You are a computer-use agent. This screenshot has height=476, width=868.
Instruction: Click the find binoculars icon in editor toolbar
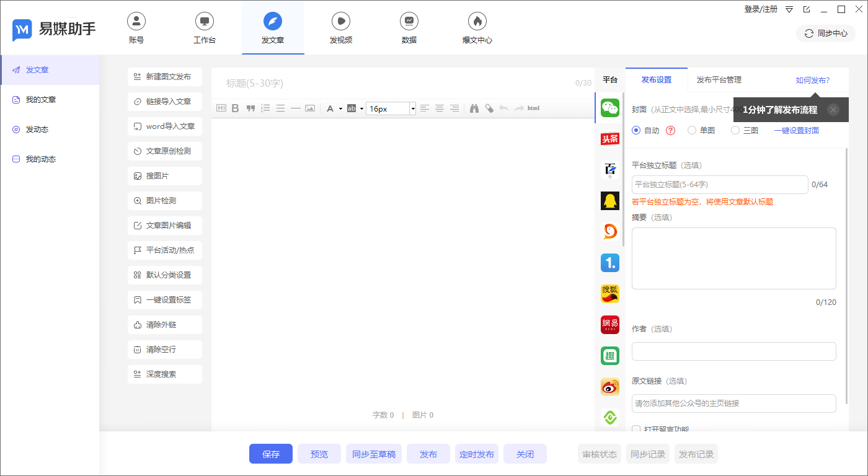(474, 108)
